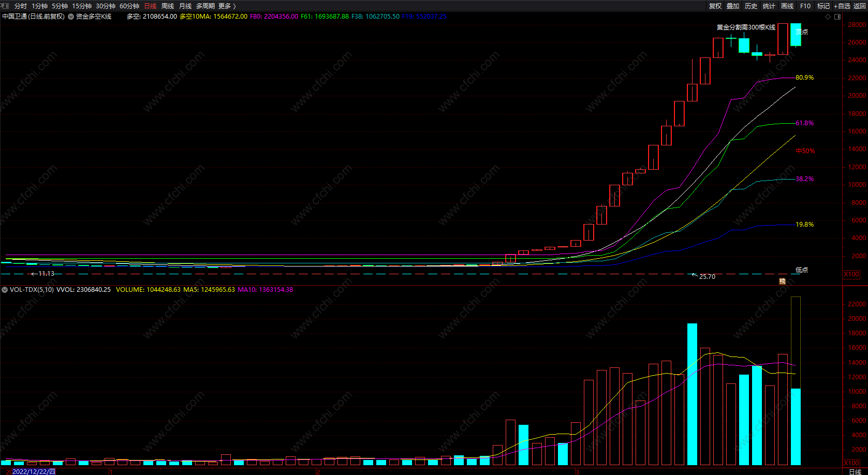Click the MA5 volume legend value

[x=209, y=290]
